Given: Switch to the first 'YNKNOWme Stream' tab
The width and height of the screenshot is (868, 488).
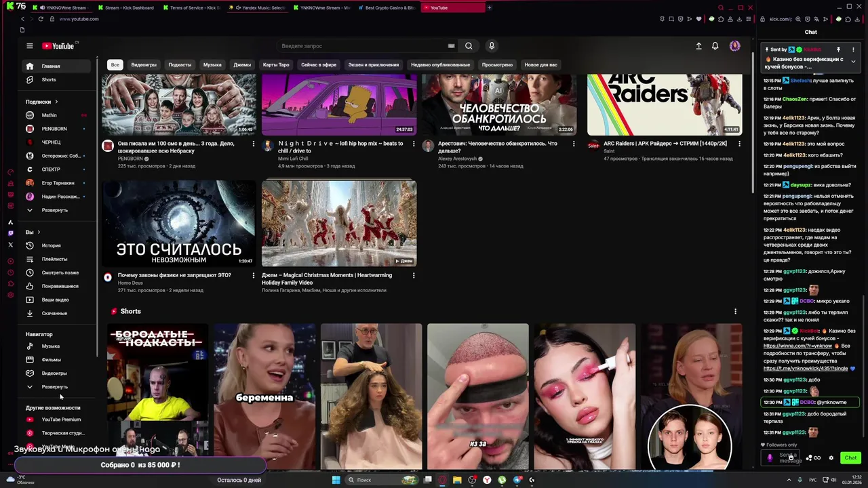Looking at the screenshot, I should pyautogui.click(x=62, y=7).
